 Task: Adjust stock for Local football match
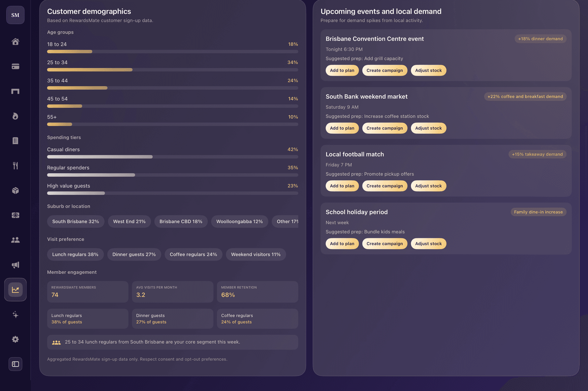click(x=428, y=186)
